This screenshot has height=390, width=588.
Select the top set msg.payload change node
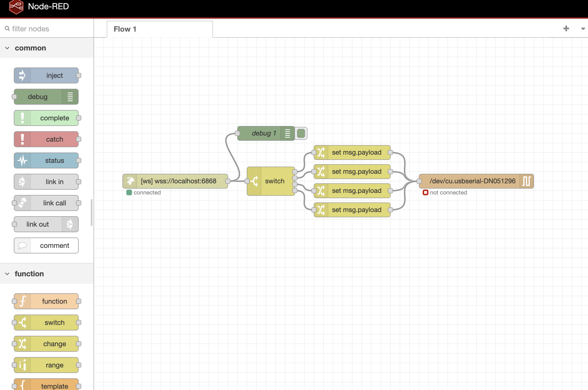(356, 152)
